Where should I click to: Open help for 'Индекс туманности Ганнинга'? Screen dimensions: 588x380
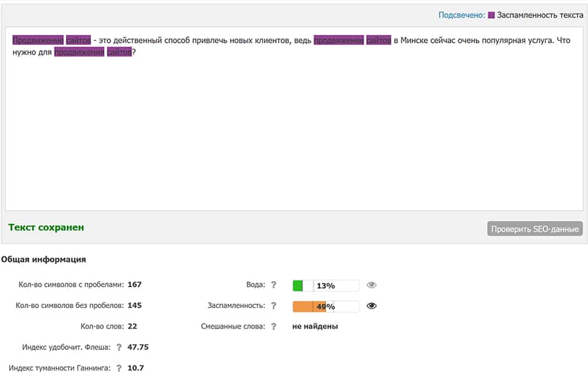click(119, 368)
